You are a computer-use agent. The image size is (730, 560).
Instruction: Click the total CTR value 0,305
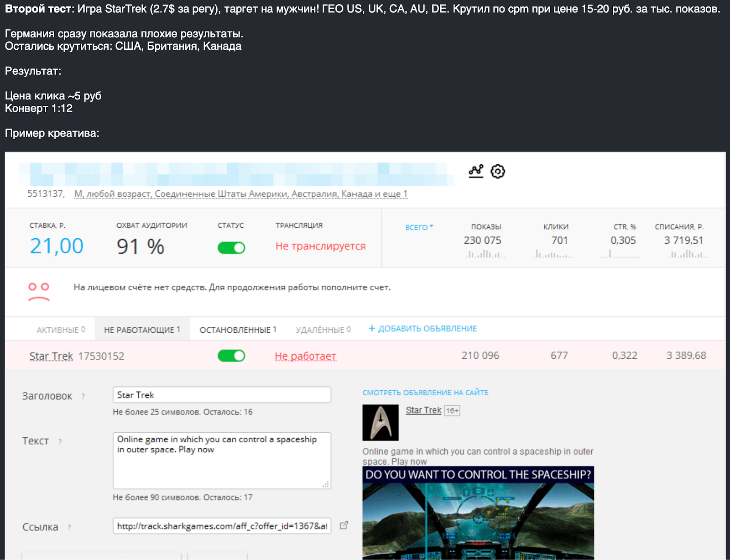623,240
